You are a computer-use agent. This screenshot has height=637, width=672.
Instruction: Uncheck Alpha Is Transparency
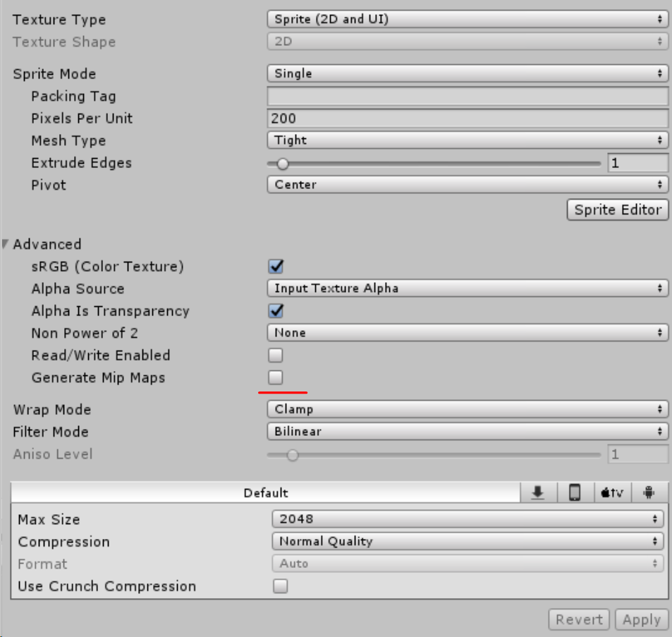(x=275, y=310)
